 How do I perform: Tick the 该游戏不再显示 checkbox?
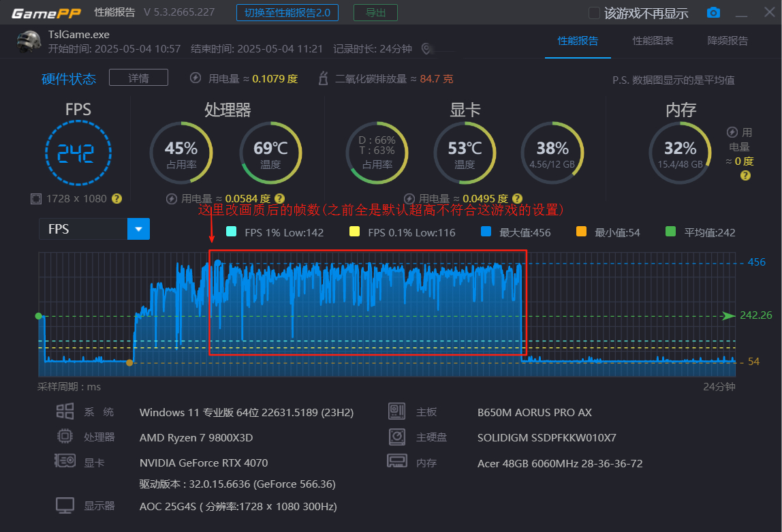[x=594, y=13]
